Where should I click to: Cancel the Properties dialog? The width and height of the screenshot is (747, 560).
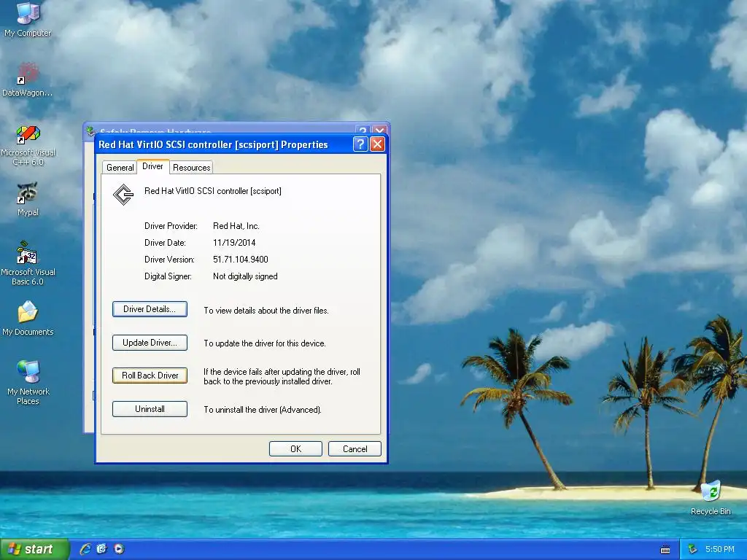coord(355,449)
